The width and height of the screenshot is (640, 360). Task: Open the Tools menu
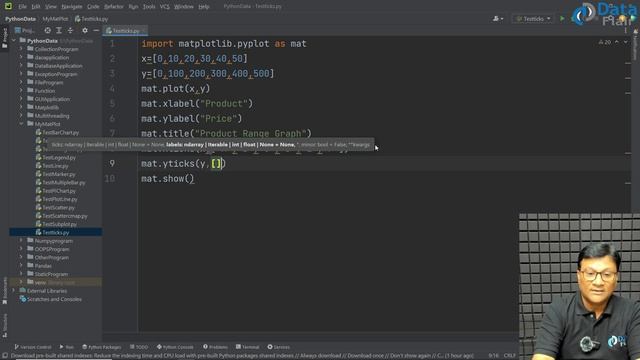click(x=149, y=7)
